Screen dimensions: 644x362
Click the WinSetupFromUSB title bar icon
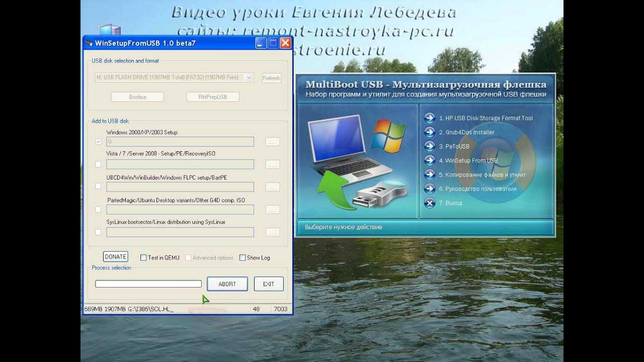tap(89, 43)
